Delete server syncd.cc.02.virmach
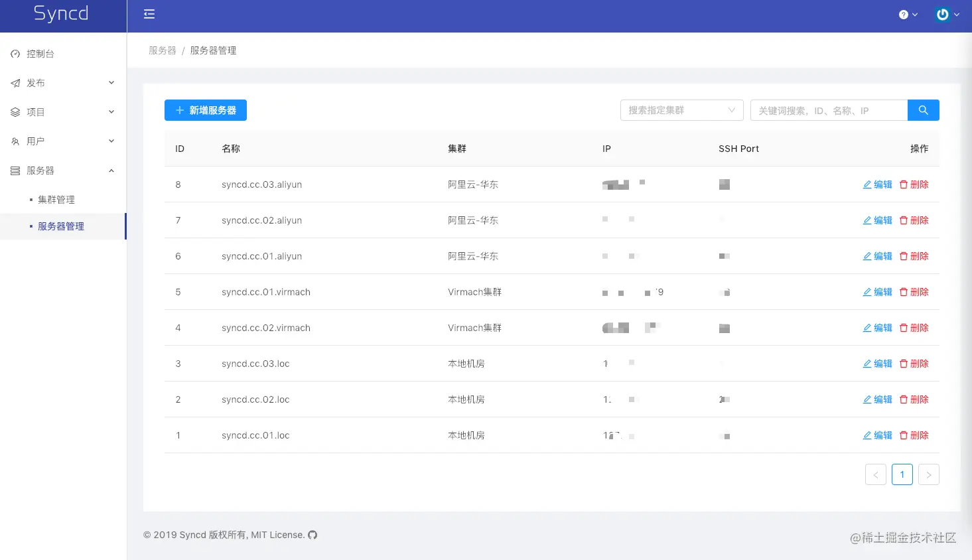The image size is (972, 560). [914, 328]
